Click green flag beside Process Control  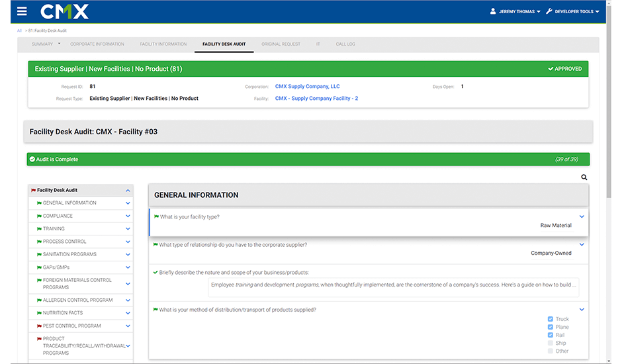39,242
